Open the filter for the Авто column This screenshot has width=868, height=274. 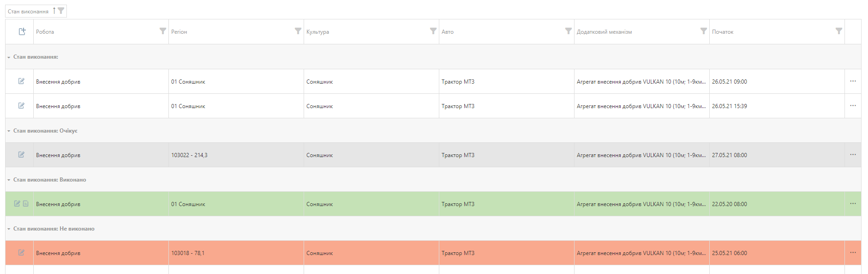569,31
